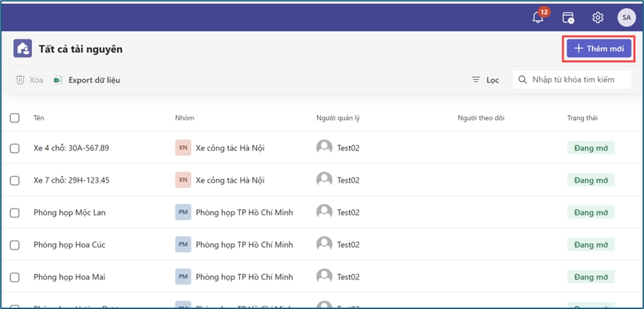Open the calendar clock icon in header

pos(568,18)
